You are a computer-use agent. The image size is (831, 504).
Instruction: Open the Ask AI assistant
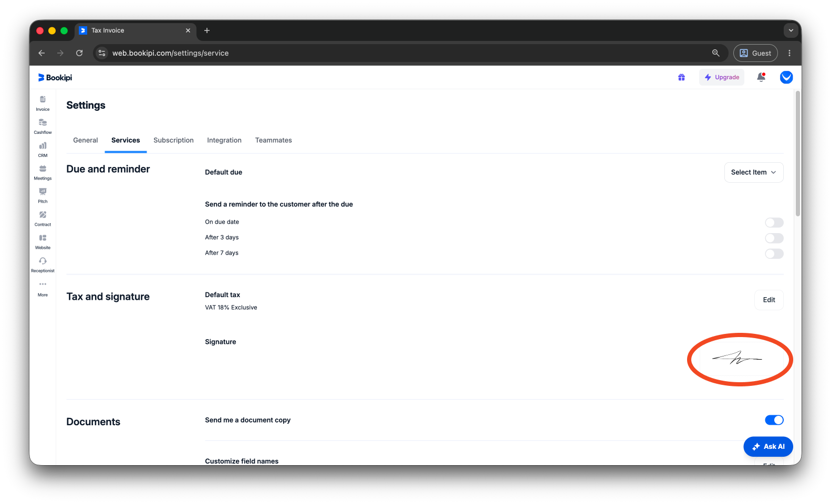pyautogui.click(x=768, y=447)
